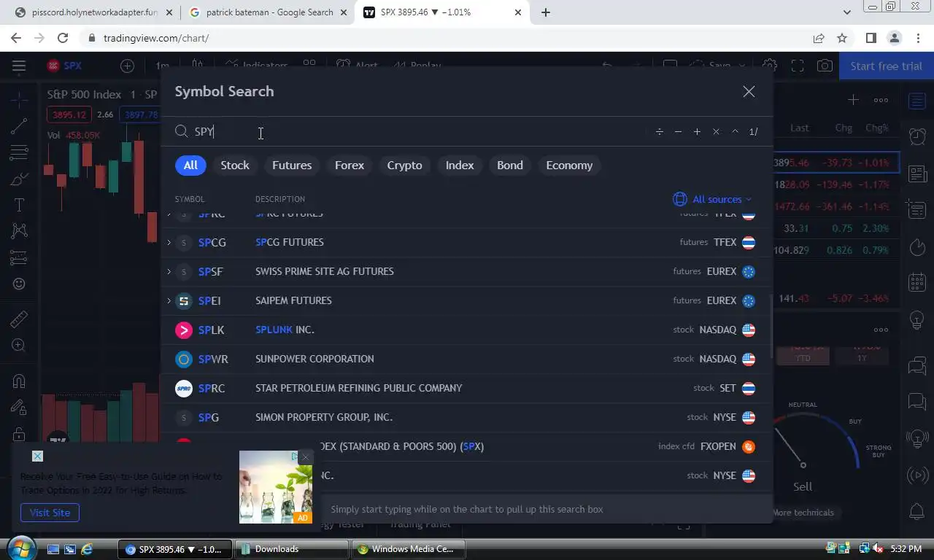Toggle magnet mode
The height and width of the screenshot is (560, 934).
[x=19, y=381]
